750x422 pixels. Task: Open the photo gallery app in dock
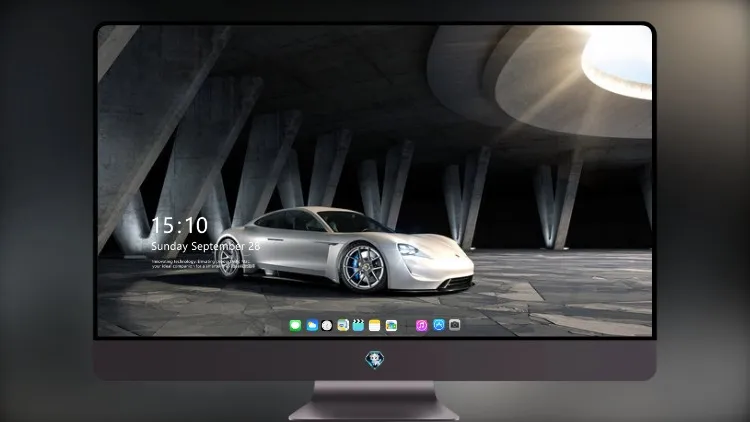coord(391,325)
